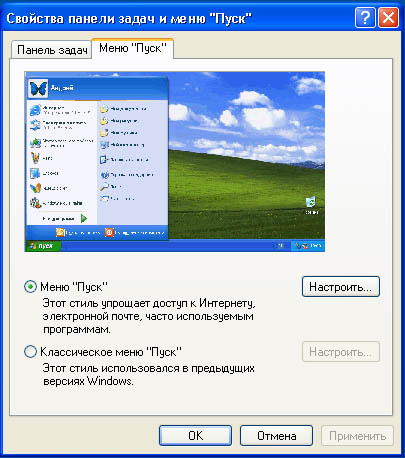This screenshot has height=458, width=405.
Task: Open the Меню "Пуск" tab
Action: (x=133, y=48)
